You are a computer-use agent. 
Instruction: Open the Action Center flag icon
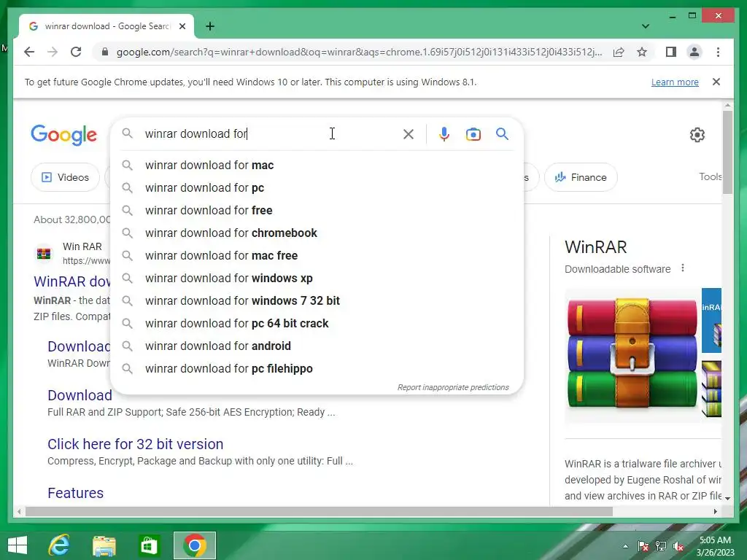(643, 546)
